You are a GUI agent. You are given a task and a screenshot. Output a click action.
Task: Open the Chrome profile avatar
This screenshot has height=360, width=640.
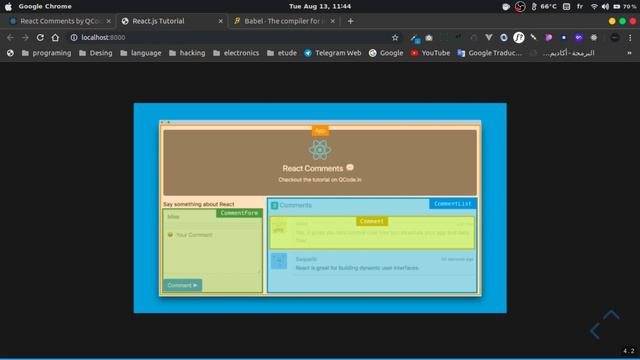(615, 38)
